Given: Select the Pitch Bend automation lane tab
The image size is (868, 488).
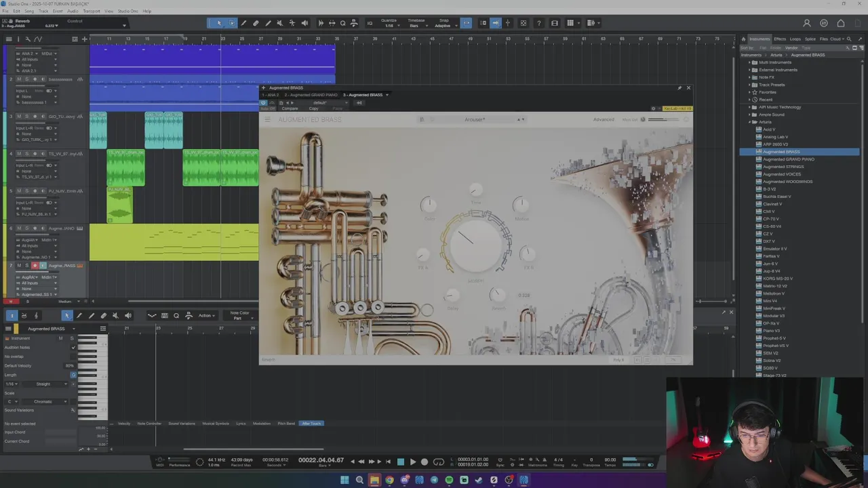Looking at the screenshot, I should (286, 424).
